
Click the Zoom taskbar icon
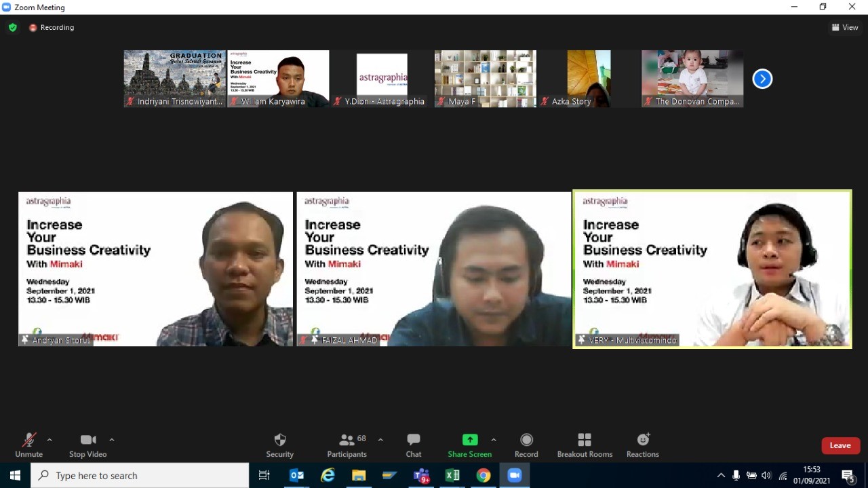[515, 475]
